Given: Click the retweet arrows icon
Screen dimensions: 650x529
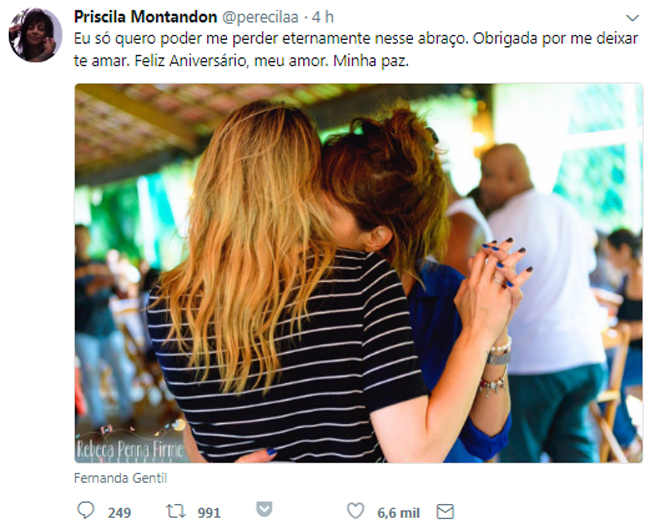Looking at the screenshot, I should tap(176, 511).
